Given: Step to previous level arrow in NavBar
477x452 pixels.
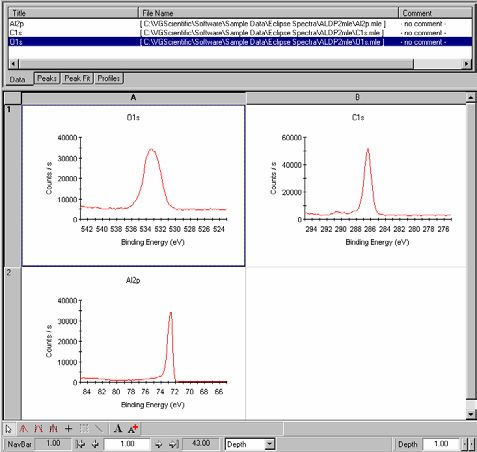Looking at the screenshot, I should click(x=95, y=444).
